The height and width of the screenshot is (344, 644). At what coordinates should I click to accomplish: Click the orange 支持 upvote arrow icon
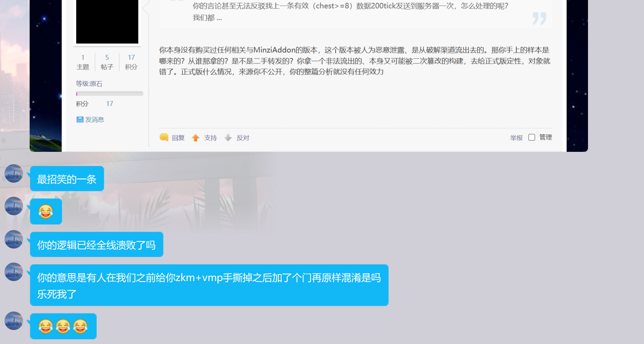(196, 138)
